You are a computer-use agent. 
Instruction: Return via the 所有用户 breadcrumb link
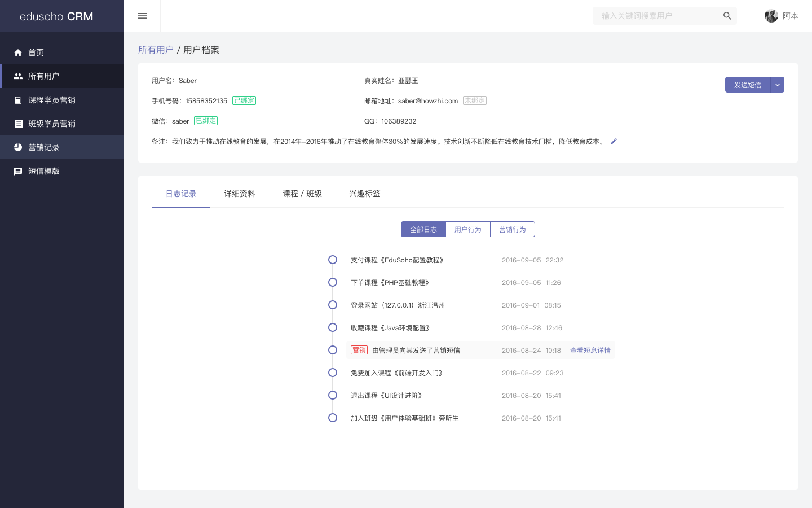pyautogui.click(x=156, y=50)
